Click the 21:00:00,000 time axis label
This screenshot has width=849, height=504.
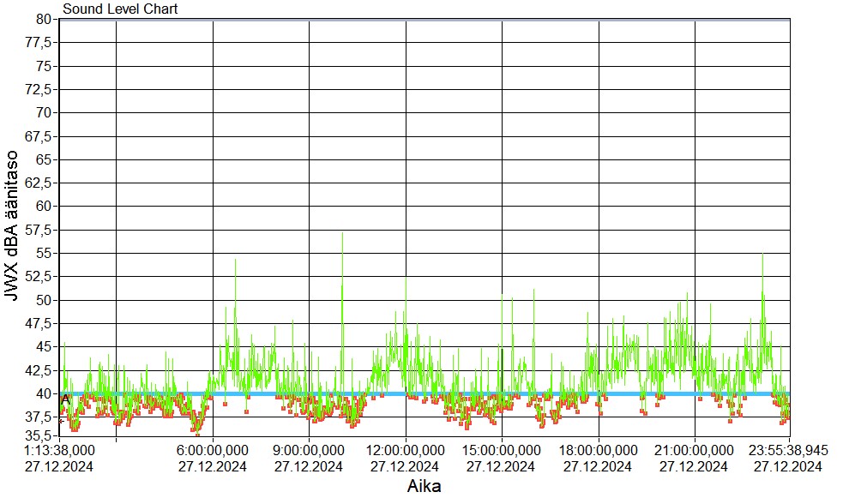(694, 450)
